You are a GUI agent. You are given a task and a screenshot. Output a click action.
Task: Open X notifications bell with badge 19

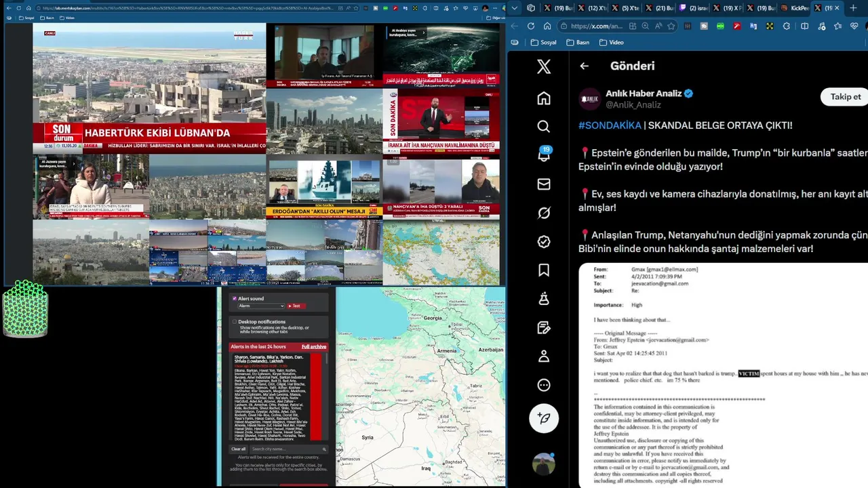[544, 155]
